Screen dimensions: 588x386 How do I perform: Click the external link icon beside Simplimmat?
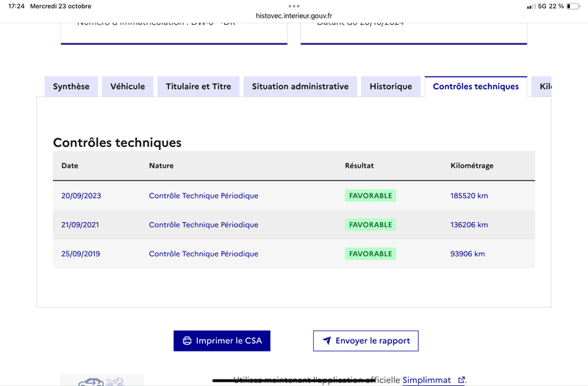pos(462,379)
